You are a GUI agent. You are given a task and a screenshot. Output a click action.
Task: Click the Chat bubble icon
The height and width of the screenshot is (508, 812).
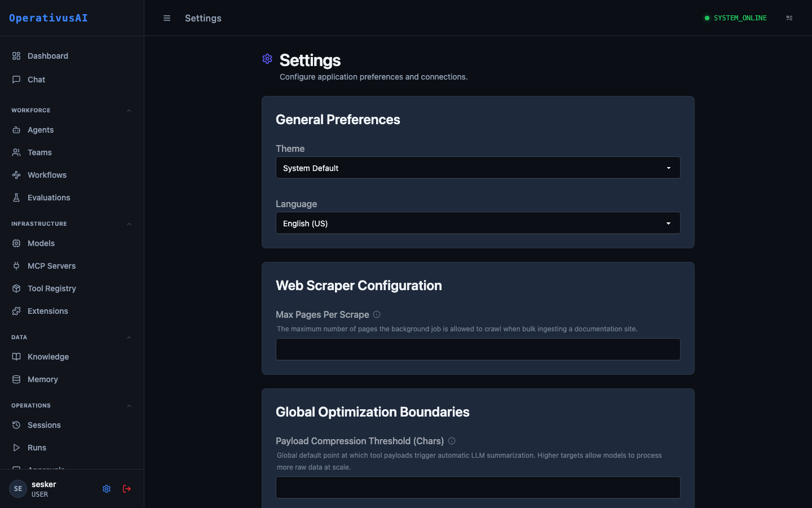(16, 80)
